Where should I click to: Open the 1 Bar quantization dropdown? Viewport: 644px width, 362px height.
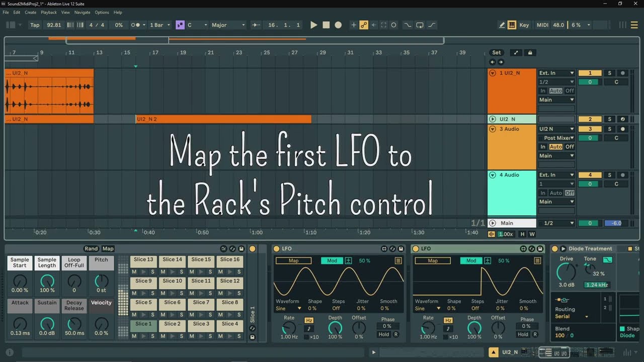pos(159,25)
